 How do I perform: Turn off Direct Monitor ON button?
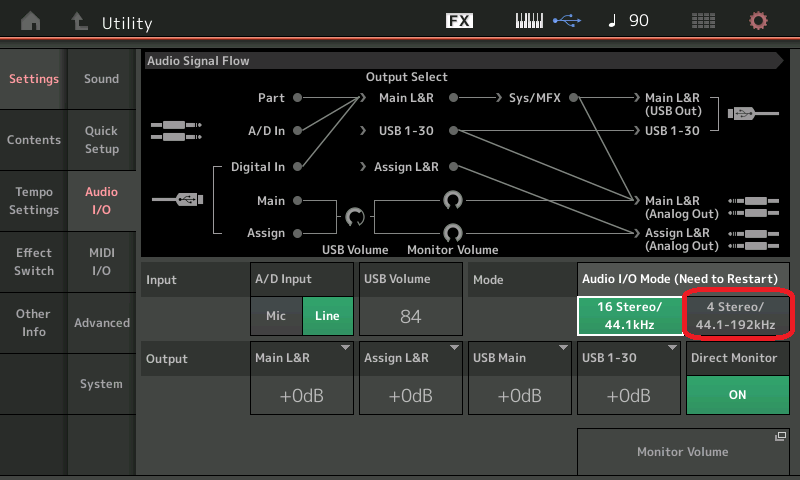tap(737, 394)
